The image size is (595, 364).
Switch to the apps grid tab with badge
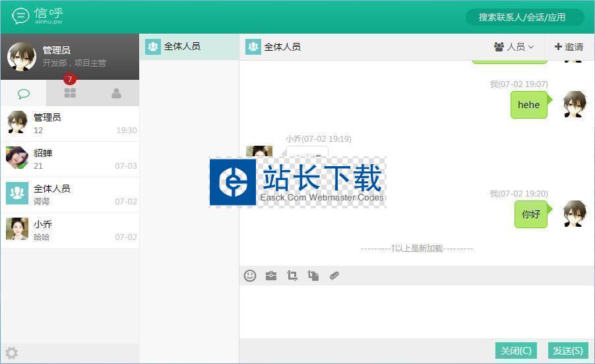pyautogui.click(x=70, y=93)
